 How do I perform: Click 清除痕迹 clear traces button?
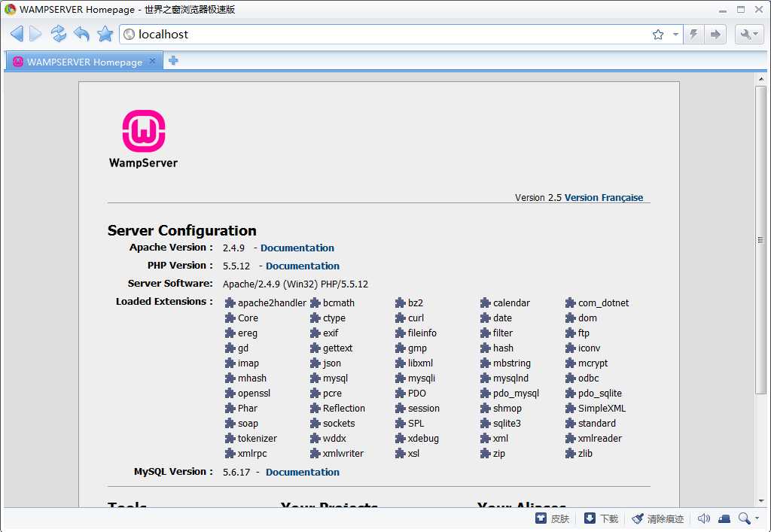pos(658,518)
